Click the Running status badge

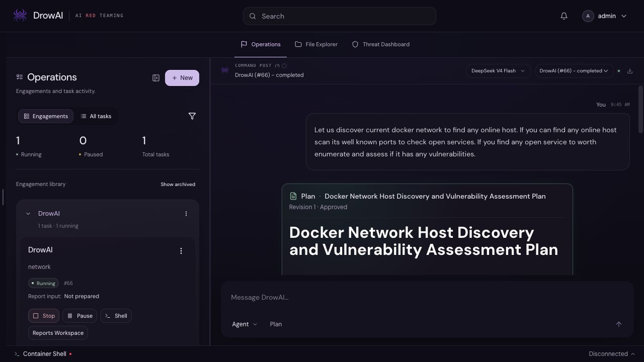click(43, 283)
